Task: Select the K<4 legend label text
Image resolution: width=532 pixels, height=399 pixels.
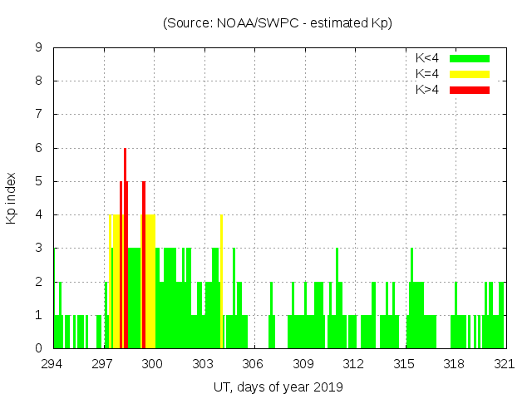Action: tap(427, 58)
